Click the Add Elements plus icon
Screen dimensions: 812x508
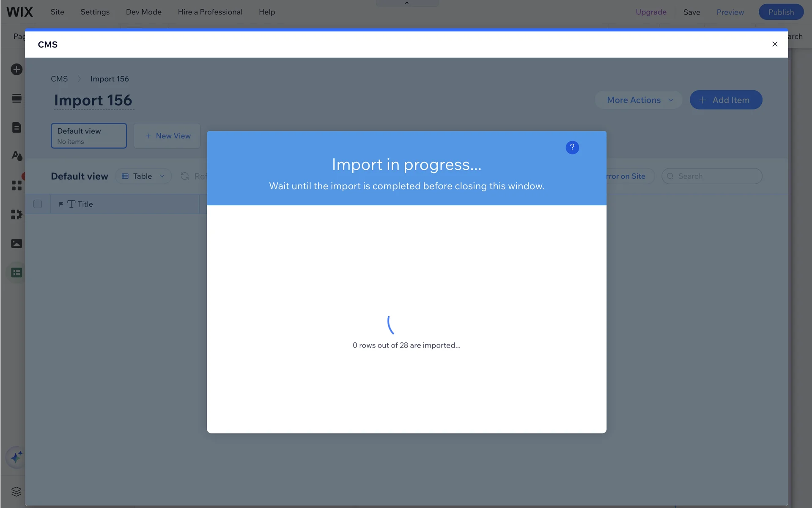(x=16, y=69)
